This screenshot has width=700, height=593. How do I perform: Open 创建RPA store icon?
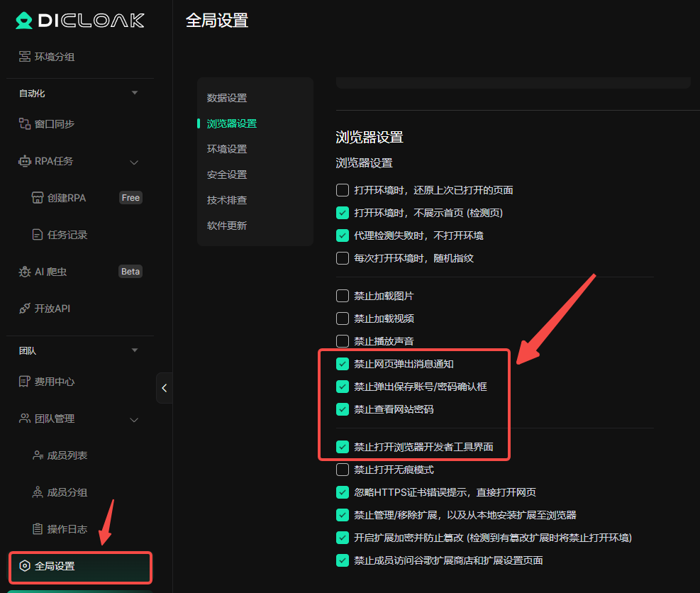coord(38,198)
